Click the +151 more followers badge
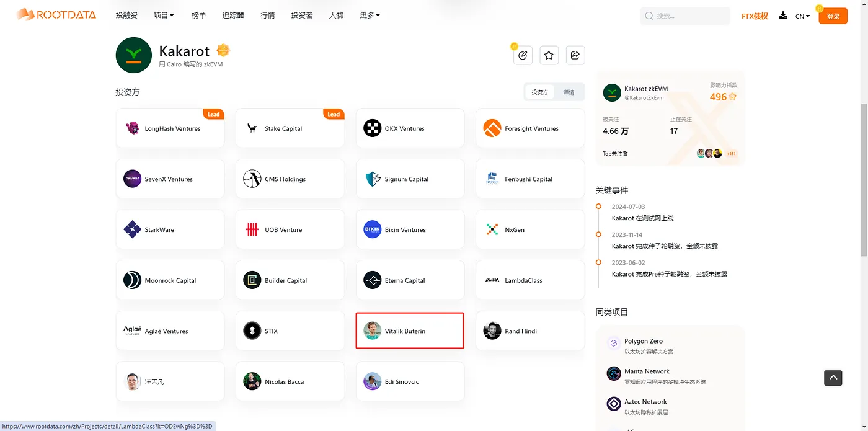The height and width of the screenshot is (431, 868). [x=731, y=153]
